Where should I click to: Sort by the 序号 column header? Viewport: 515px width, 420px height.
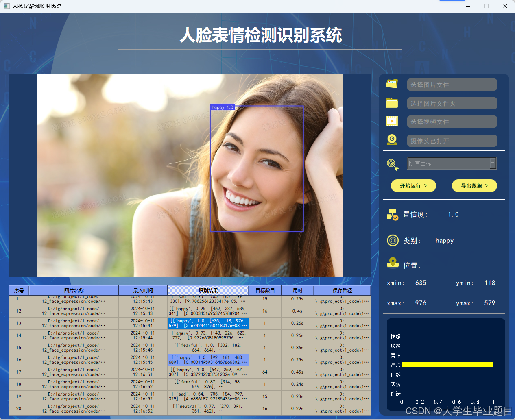click(x=19, y=290)
